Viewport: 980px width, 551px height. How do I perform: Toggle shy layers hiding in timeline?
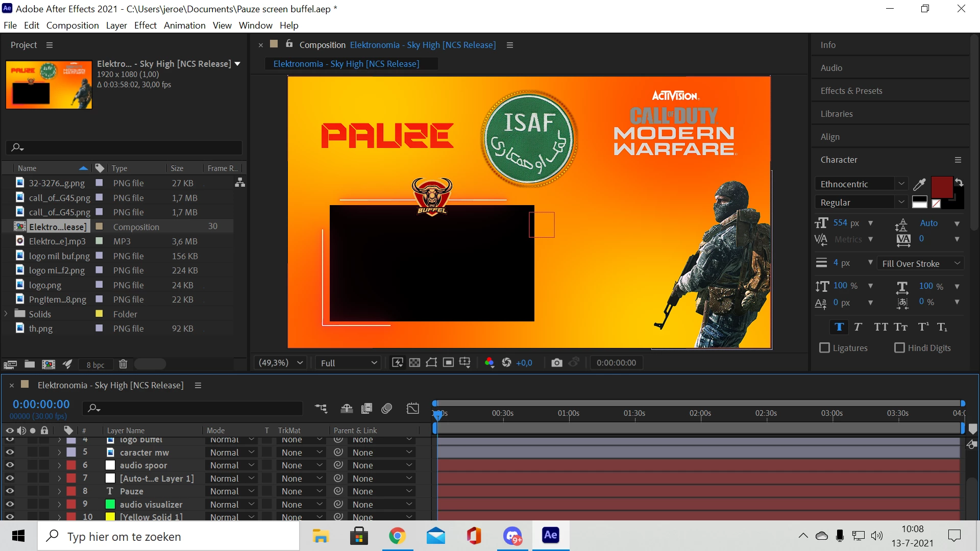(x=347, y=409)
